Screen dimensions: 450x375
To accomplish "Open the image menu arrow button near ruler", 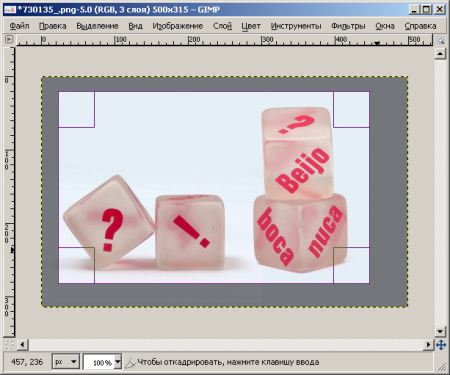I will coord(9,39).
